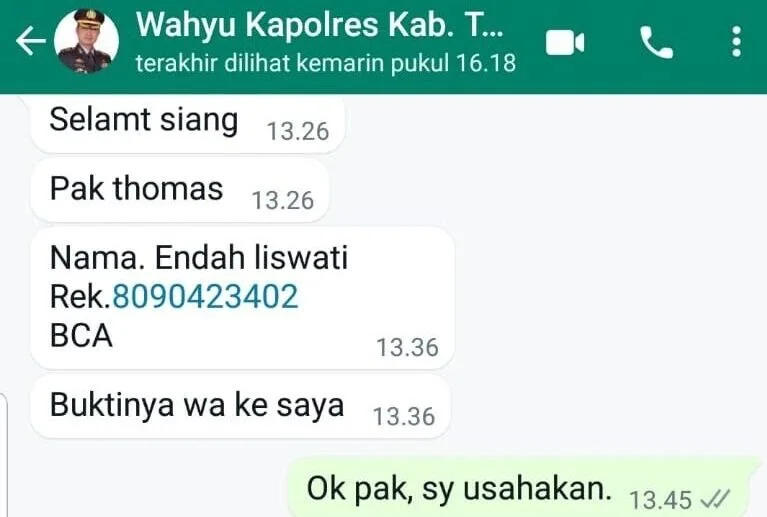
Task: Select the 'Pak thomas' message
Action: click(x=180, y=190)
